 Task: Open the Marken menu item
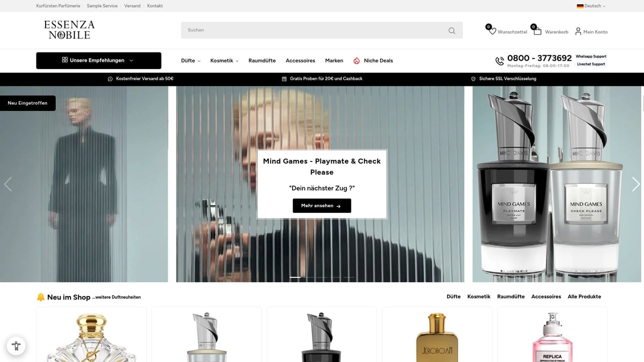coord(334,61)
